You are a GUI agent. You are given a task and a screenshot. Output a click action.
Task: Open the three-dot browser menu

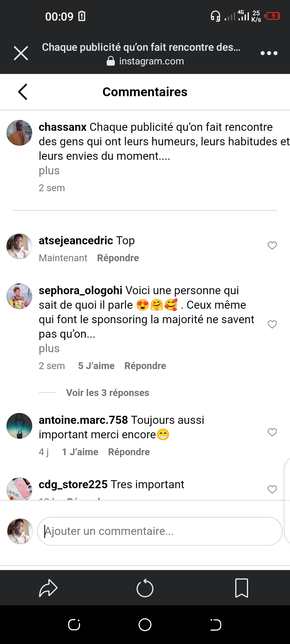pyautogui.click(x=269, y=53)
